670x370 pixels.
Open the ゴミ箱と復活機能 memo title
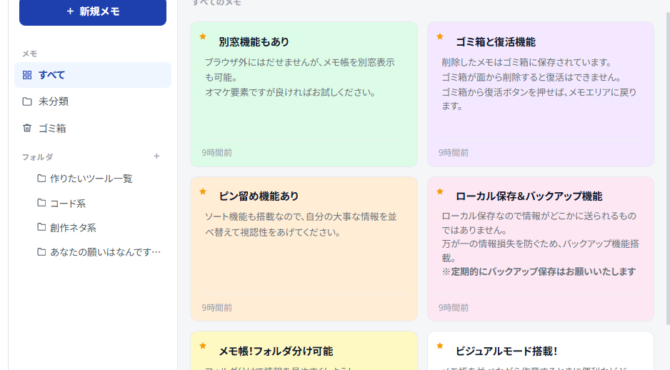coord(495,42)
